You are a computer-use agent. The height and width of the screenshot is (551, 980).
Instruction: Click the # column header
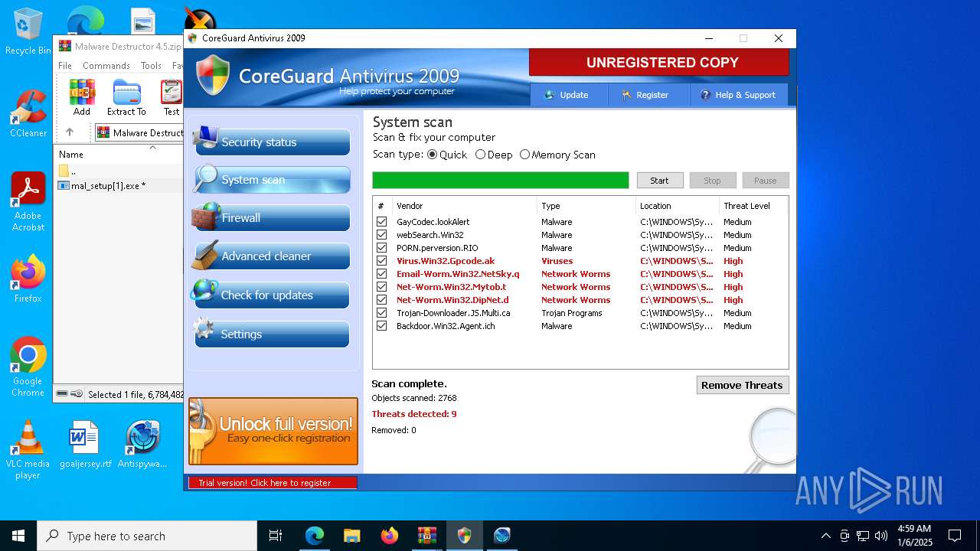382,206
